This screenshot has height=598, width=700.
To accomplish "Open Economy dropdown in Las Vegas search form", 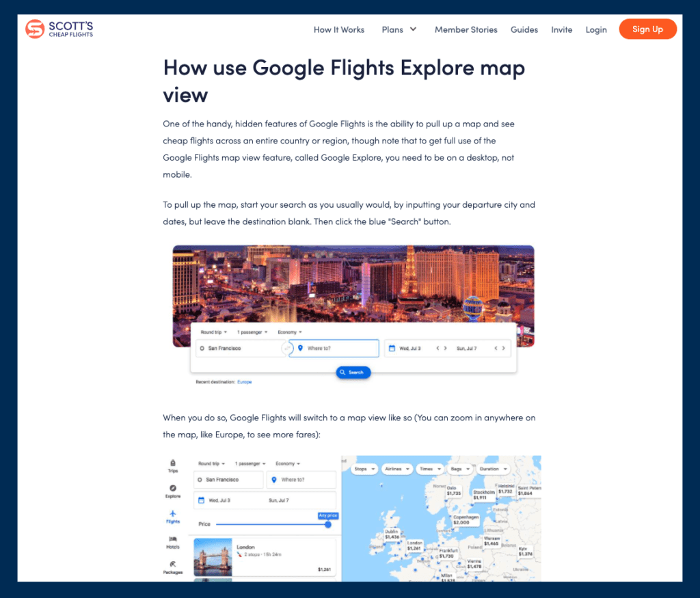I will [x=290, y=332].
